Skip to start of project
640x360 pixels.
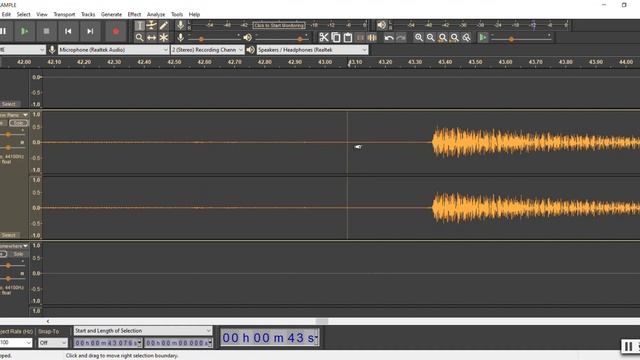(68, 31)
